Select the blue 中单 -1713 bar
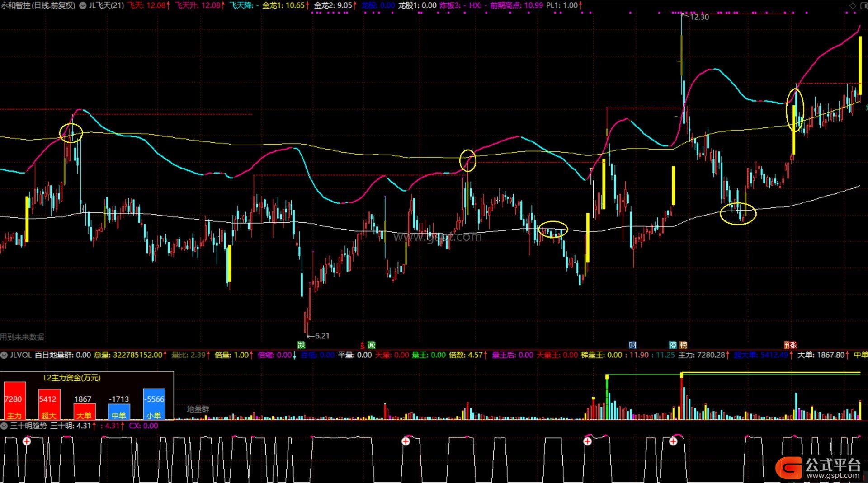The width and height of the screenshot is (868, 483). coord(119,412)
